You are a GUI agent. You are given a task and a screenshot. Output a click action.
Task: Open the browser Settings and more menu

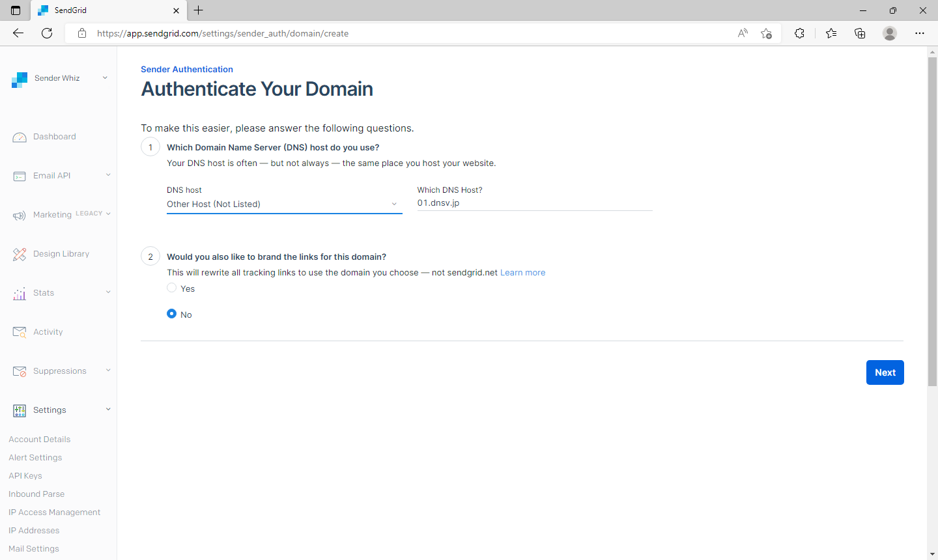click(920, 33)
